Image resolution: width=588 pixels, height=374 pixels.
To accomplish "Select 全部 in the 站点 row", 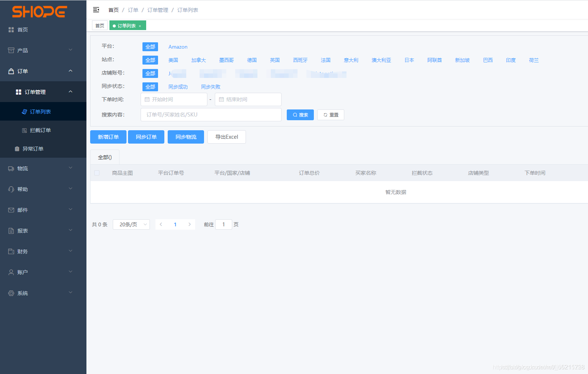I will [150, 60].
